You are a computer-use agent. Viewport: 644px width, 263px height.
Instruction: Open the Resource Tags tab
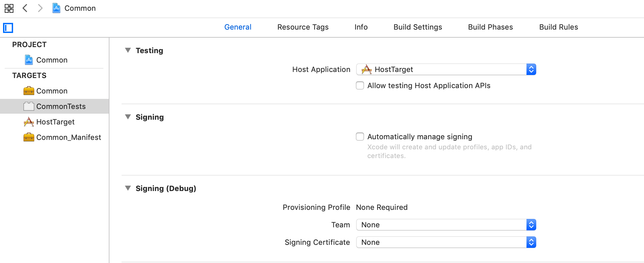303,27
